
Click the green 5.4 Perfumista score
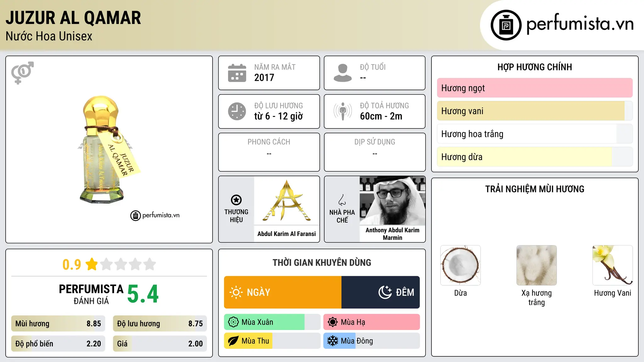[143, 294]
